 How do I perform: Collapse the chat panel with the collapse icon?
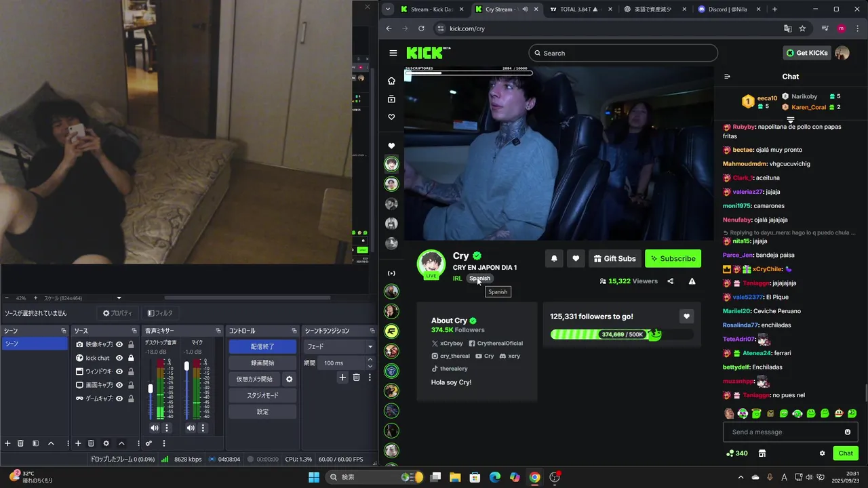pyautogui.click(x=727, y=77)
